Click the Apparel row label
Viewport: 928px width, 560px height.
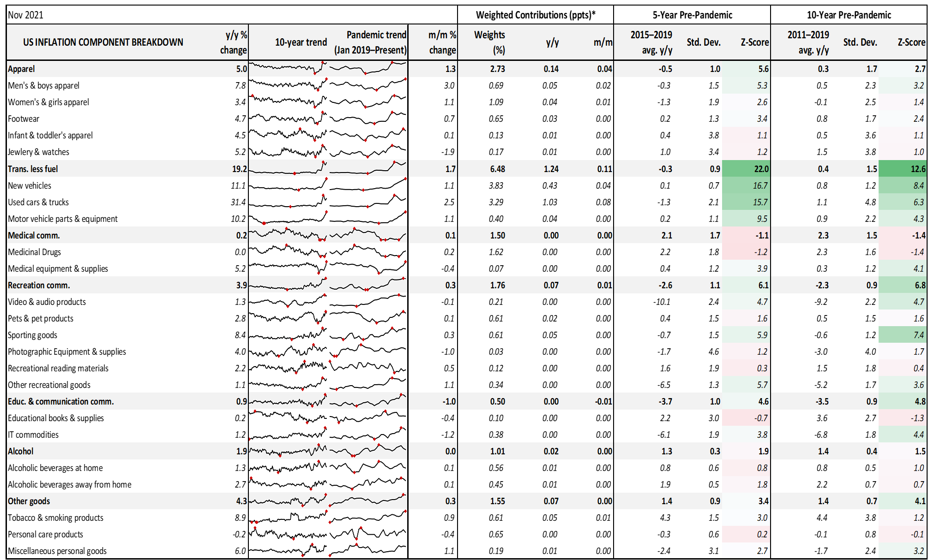point(21,69)
